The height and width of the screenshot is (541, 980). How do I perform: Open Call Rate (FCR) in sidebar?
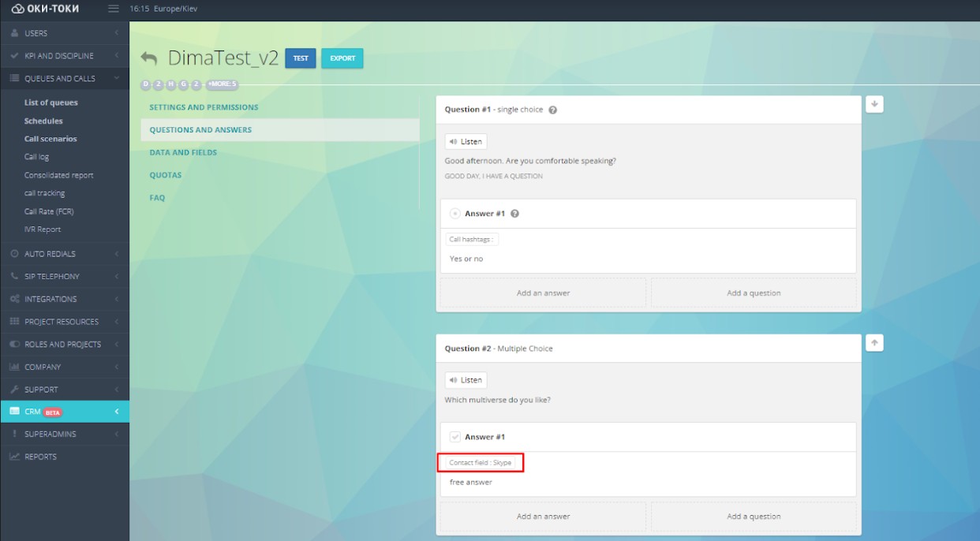[x=49, y=211]
